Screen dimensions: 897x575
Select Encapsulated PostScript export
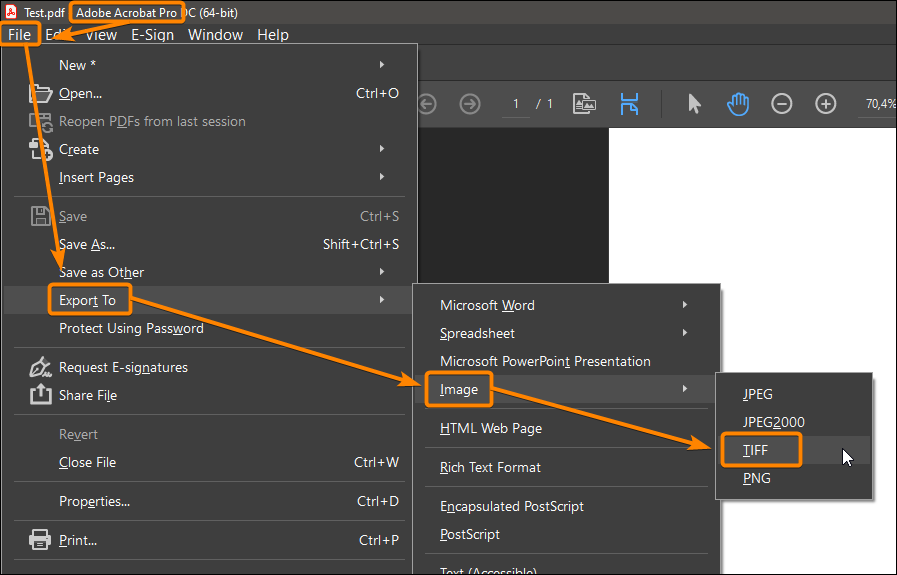coord(566,506)
